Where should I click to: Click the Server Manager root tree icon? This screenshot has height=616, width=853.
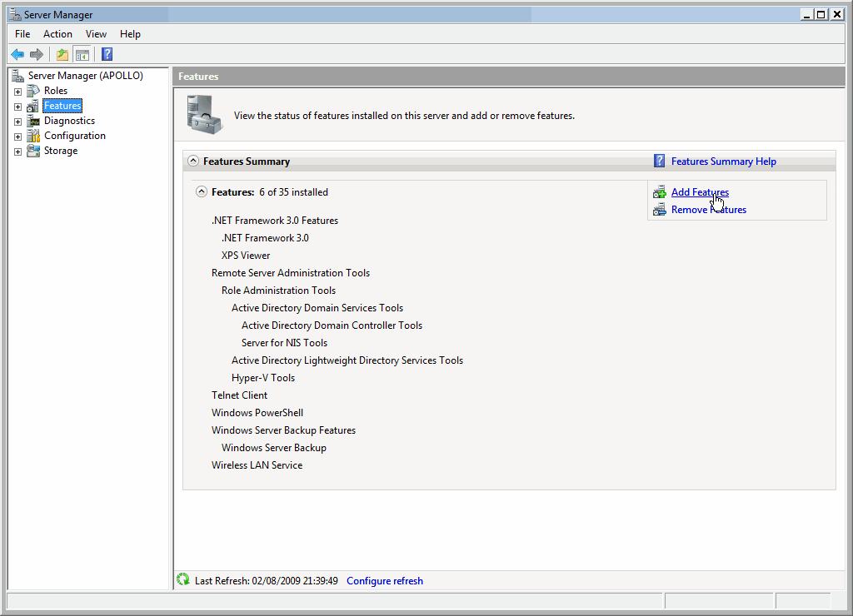(x=18, y=76)
